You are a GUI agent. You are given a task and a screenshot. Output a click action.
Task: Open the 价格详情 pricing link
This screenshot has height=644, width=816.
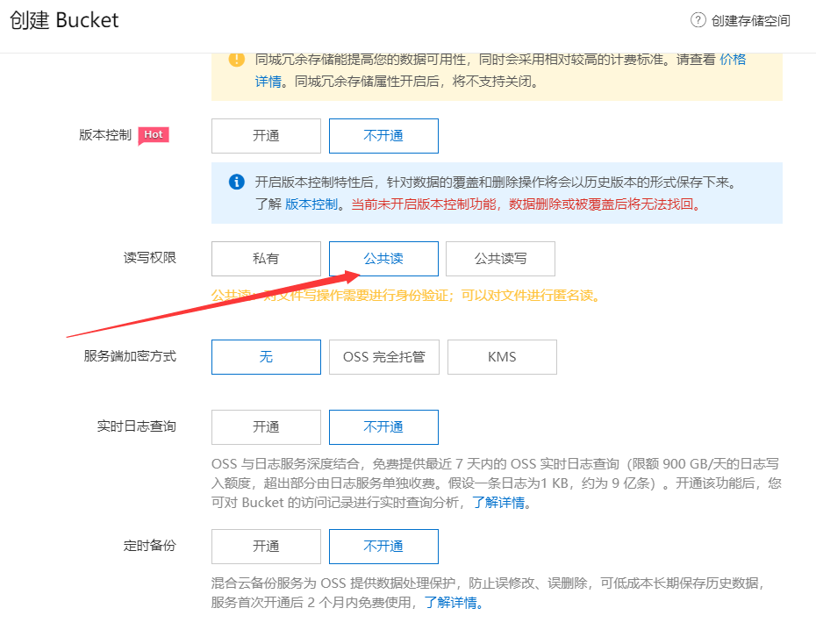[733, 60]
